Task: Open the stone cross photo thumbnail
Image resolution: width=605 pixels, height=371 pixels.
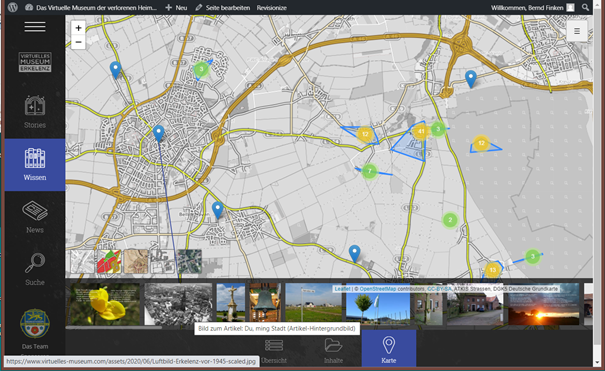Action: pos(231,303)
